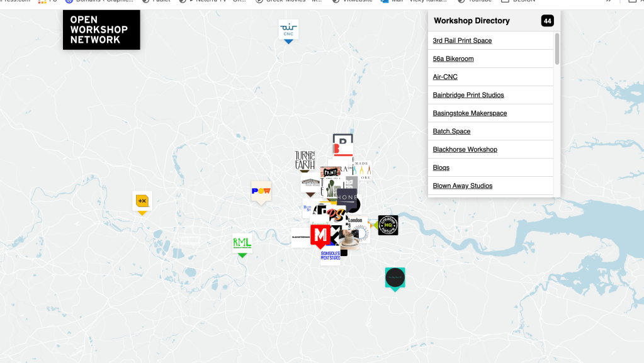
Task: Click the Workshop Directory scrollbar
Action: click(556, 50)
